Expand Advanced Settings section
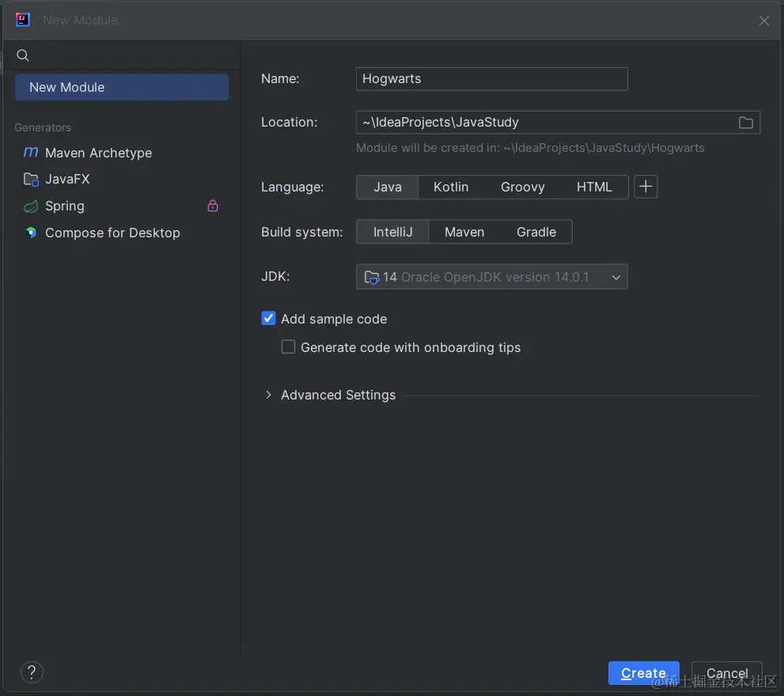 pyautogui.click(x=268, y=395)
